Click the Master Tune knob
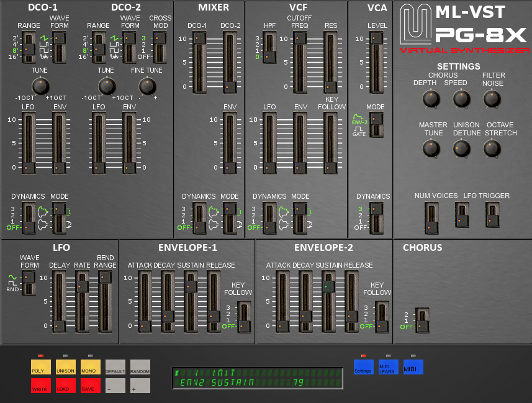Screen dimensions: 532x403 [430, 148]
